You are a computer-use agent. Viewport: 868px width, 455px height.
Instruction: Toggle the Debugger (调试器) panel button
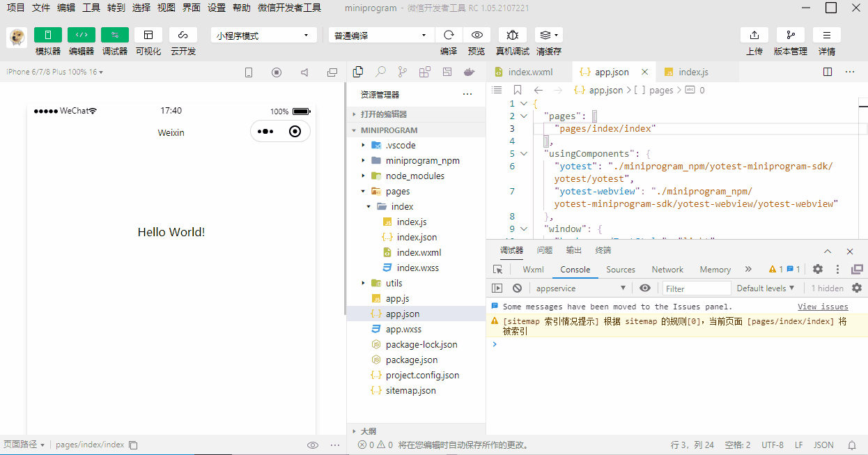(115, 35)
